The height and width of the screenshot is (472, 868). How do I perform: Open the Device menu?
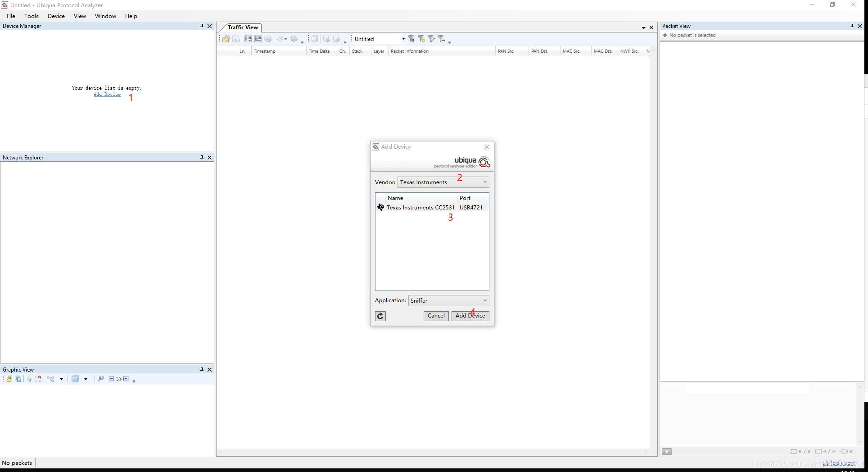coord(56,16)
